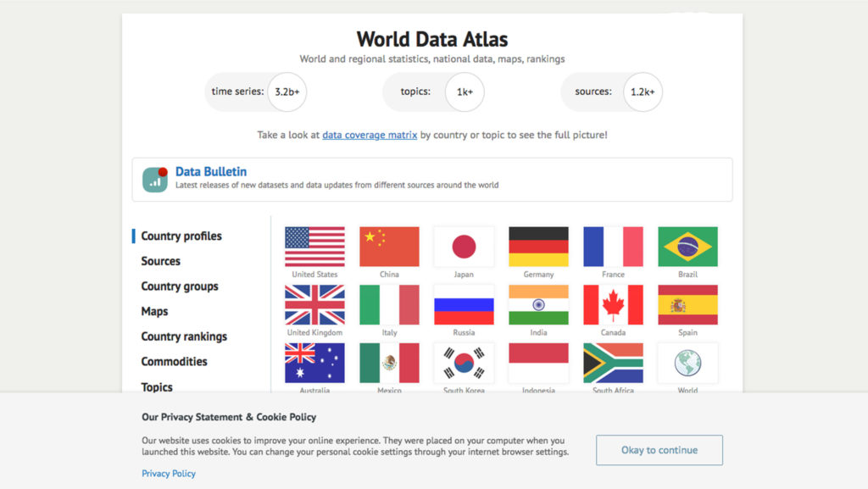Click the Japan country label
The height and width of the screenshot is (489, 868).
[x=464, y=275]
